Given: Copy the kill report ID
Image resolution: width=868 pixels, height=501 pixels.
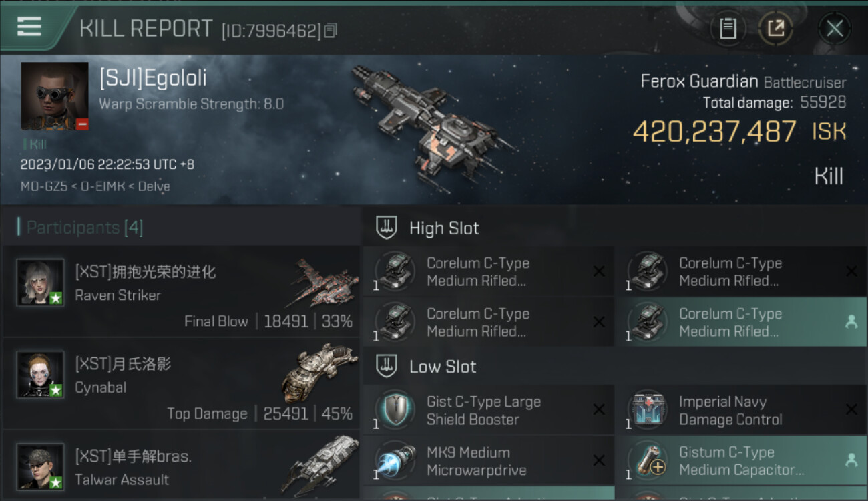Looking at the screenshot, I should [331, 31].
